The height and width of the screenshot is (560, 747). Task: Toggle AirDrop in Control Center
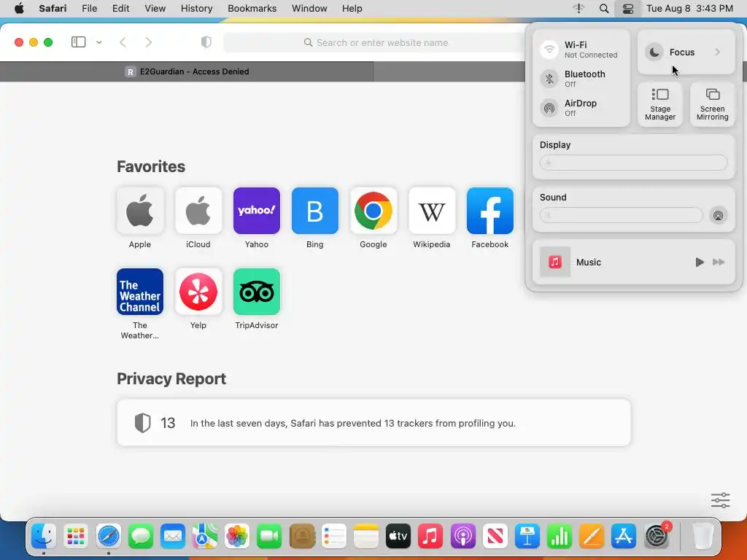tap(549, 108)
